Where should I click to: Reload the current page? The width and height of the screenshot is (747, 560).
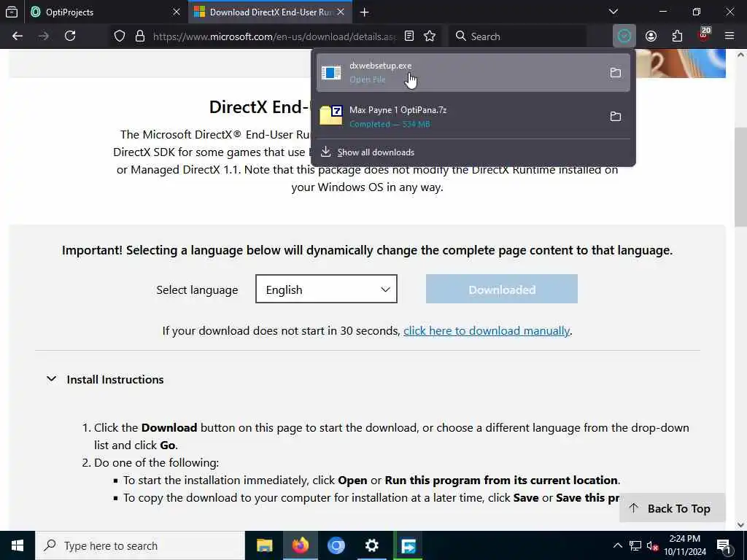70,36
